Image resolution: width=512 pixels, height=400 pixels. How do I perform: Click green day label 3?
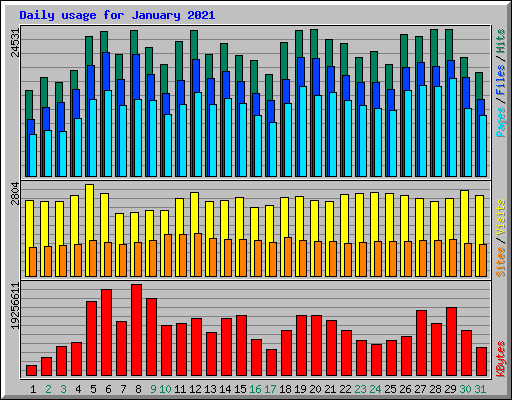(63, 389)
